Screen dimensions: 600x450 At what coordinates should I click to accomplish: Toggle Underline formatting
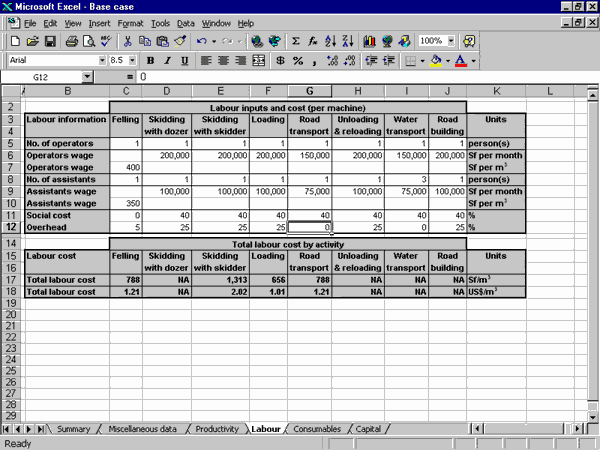tap(183, 61)
